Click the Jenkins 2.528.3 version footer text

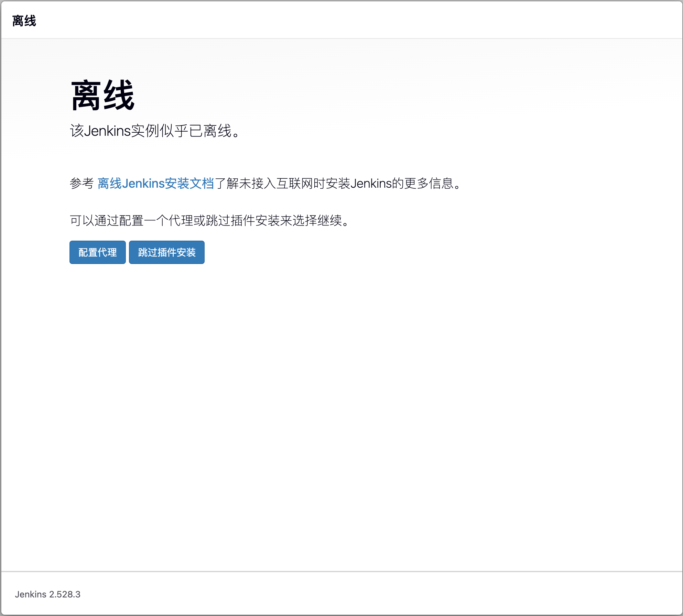coord(47,594)
